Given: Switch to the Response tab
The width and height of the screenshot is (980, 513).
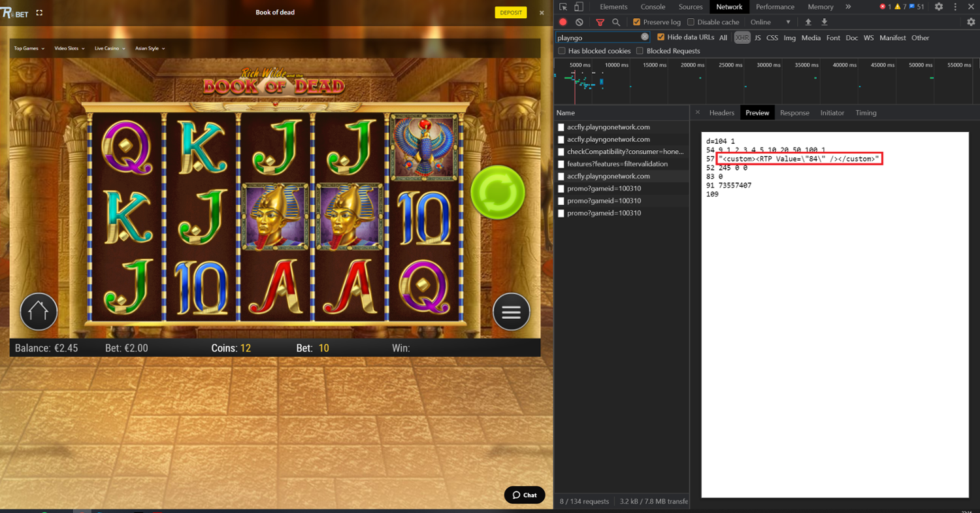Looking at the screenshot, I should coord(794,113).
